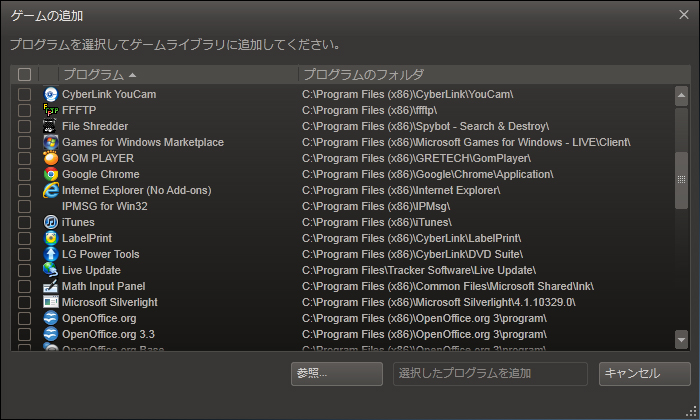Check the Math Input Panel checkbox

click(25, 287)
